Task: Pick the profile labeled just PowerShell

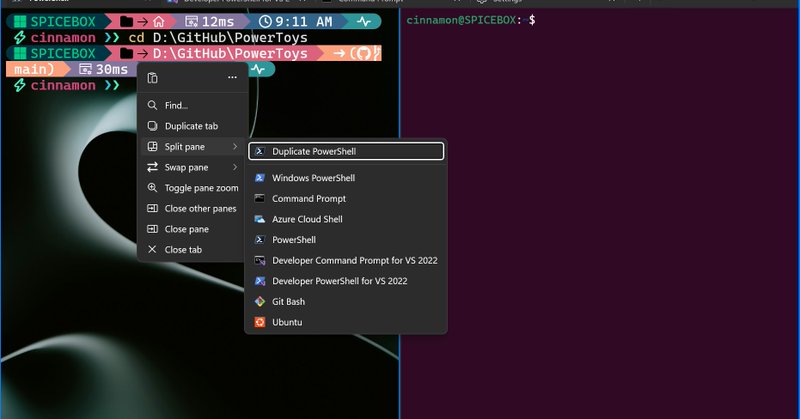Action: 346,240
